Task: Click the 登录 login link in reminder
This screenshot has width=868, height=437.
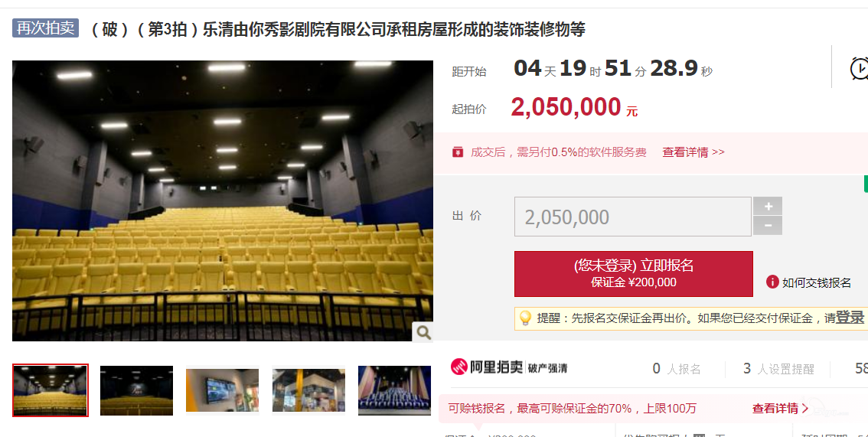Action: pos(850,318)
